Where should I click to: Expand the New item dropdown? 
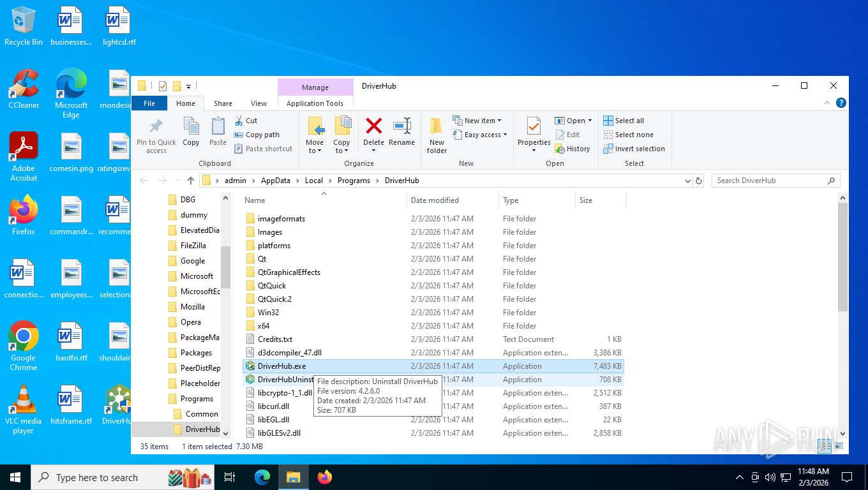pyautogui.click(x=477, y=121)
